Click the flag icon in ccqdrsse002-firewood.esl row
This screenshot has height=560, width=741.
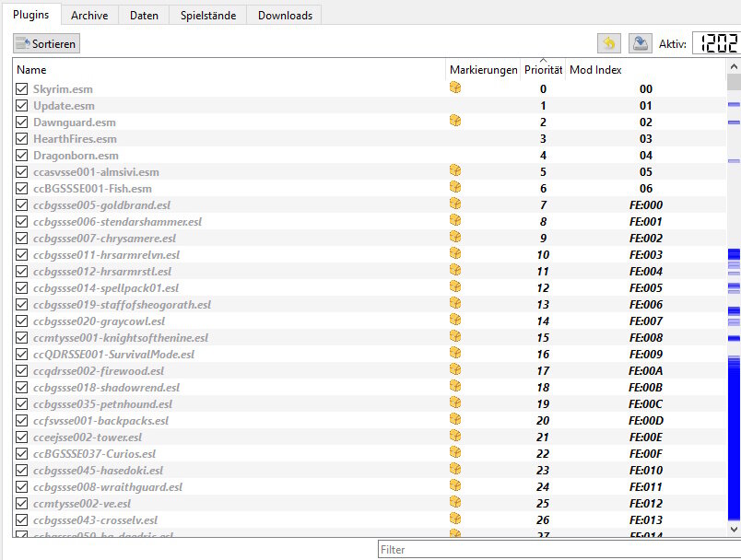455,369
